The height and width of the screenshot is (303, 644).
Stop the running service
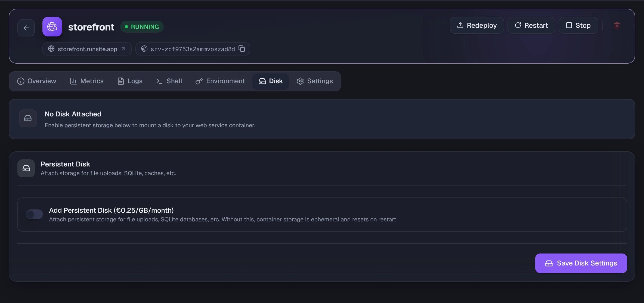578,25
